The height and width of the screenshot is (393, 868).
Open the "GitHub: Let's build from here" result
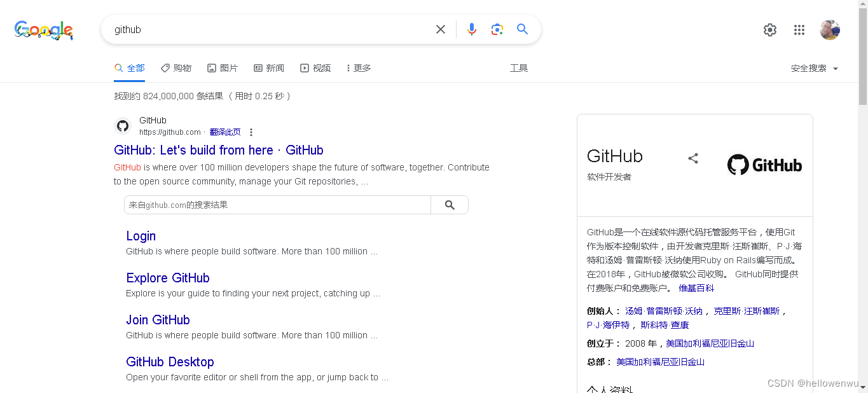tap(219, 150)
